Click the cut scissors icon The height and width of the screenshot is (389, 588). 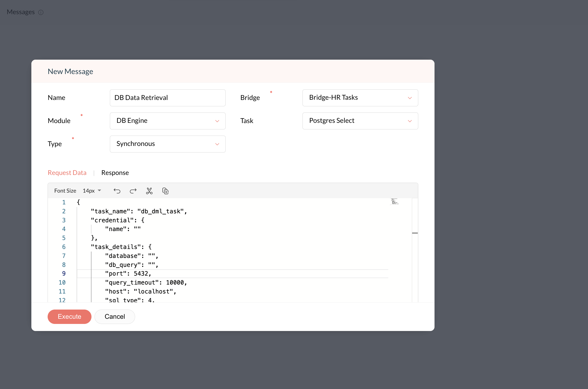click(x=149, y=191)
